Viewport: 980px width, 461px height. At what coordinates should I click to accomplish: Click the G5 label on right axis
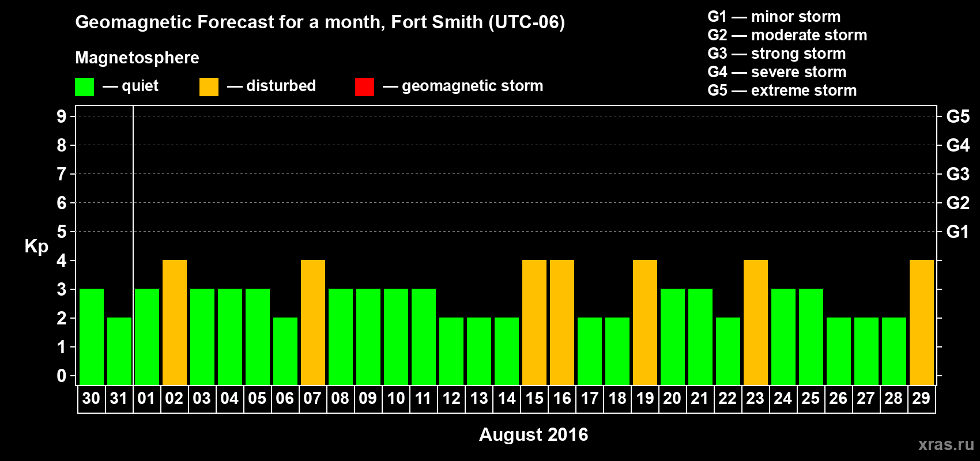958,116
